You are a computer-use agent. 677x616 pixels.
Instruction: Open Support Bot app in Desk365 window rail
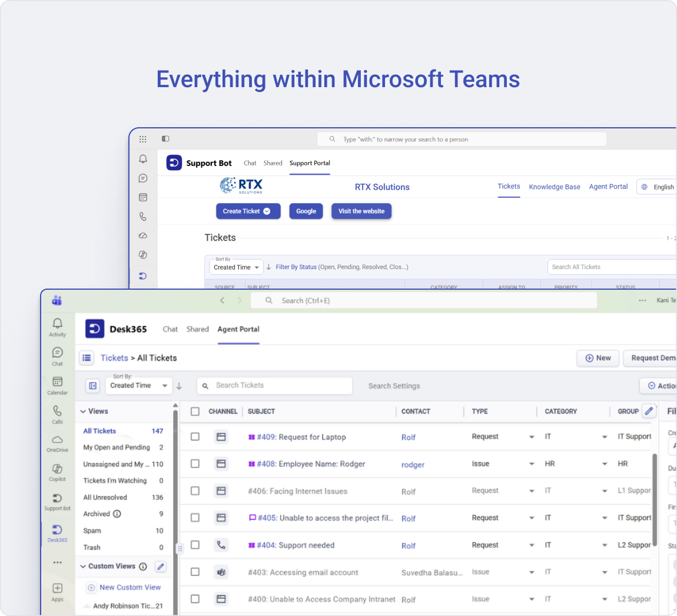[58, 502]
